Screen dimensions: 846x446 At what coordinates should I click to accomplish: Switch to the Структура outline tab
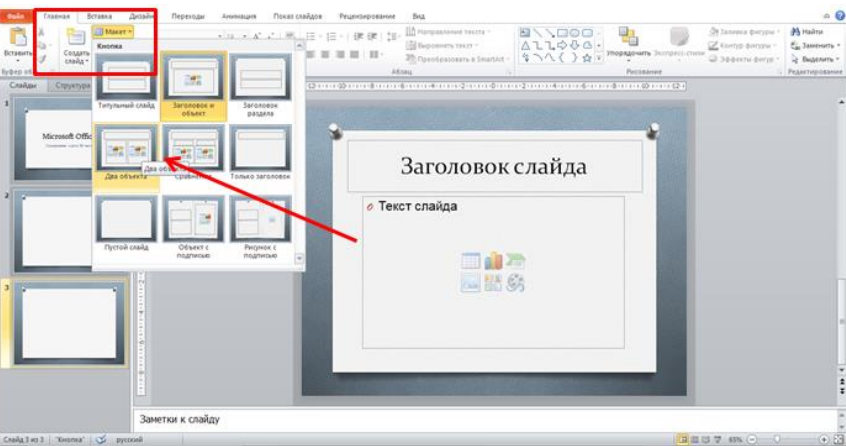coord(74,86)
